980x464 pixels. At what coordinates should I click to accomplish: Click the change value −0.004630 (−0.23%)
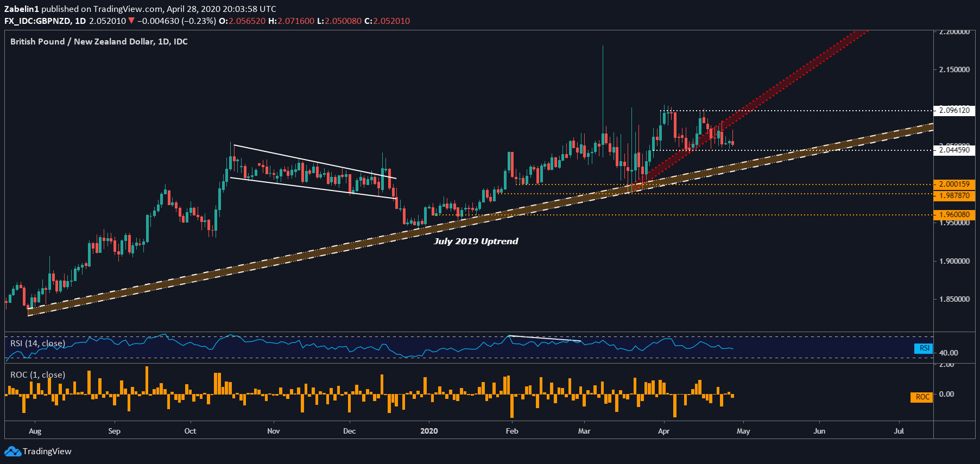(x=177, y=21)
